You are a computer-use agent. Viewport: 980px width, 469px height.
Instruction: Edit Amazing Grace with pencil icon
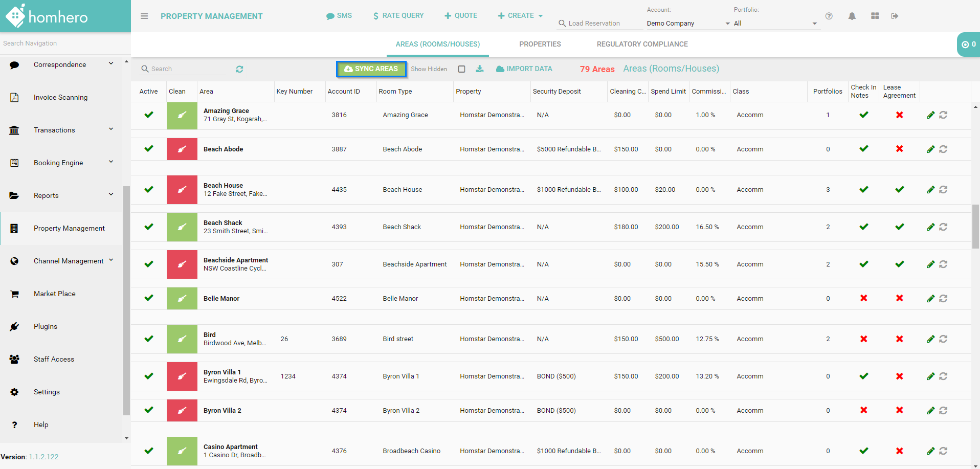pyautogui.click(x=930, y=115)
